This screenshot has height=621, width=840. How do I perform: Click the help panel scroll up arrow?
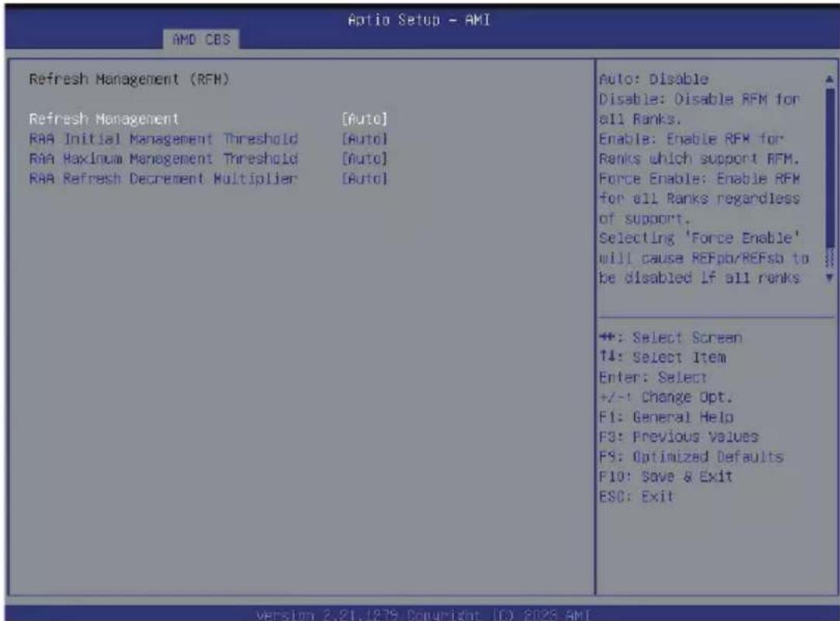[829, 79]
